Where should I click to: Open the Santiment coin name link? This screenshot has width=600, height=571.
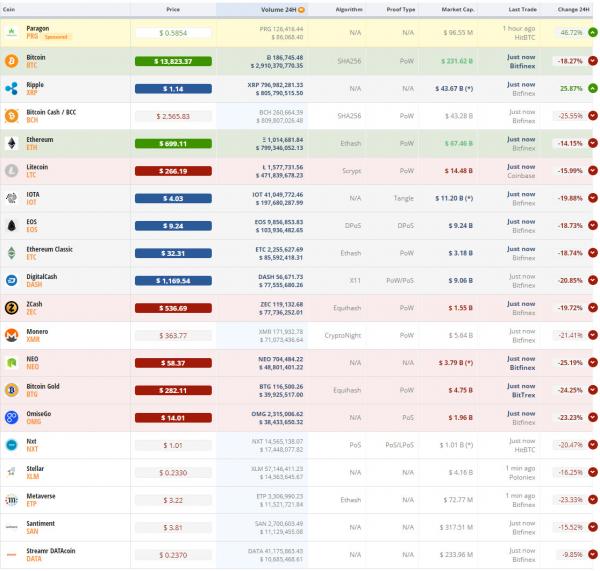[40, 523]
